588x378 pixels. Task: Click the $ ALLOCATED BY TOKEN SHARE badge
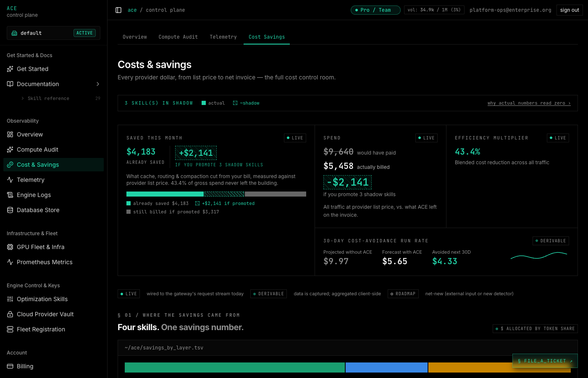pyautogui.click(x=535, y=328)
